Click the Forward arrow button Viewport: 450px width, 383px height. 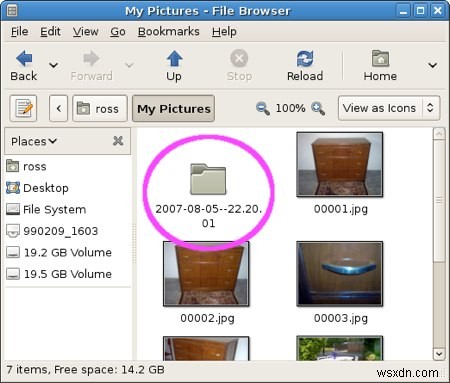point(91,65)
